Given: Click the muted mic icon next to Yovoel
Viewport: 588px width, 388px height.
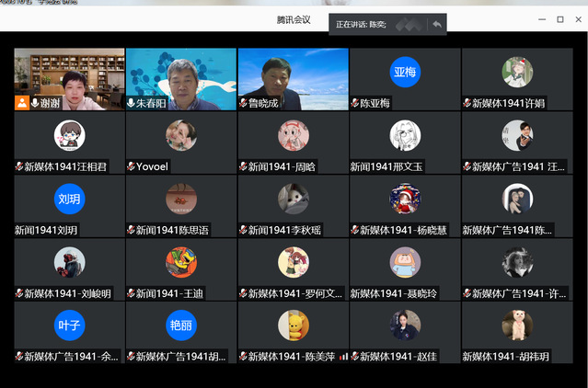Looking at the screenshot, I should [x=131, y=167].
